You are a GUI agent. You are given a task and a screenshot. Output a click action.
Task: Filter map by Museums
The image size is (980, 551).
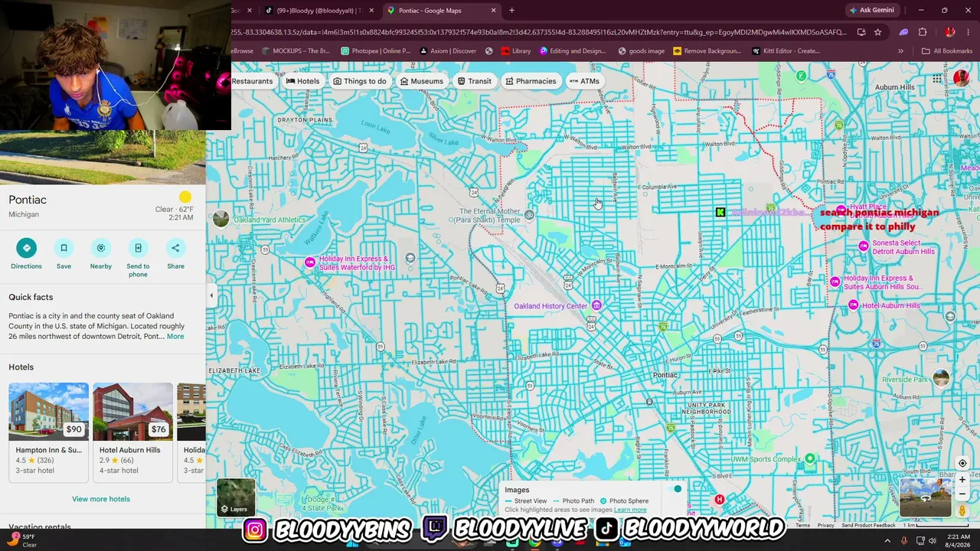pos(422,81)
